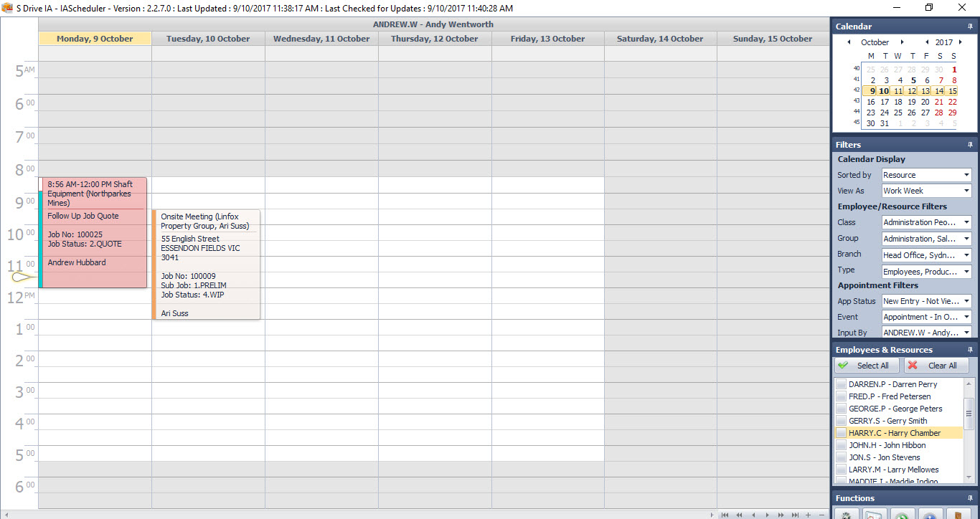Check the JOHN.H - John Hibbon checkbox
980x519 pixels.
(x=842, y=445)
